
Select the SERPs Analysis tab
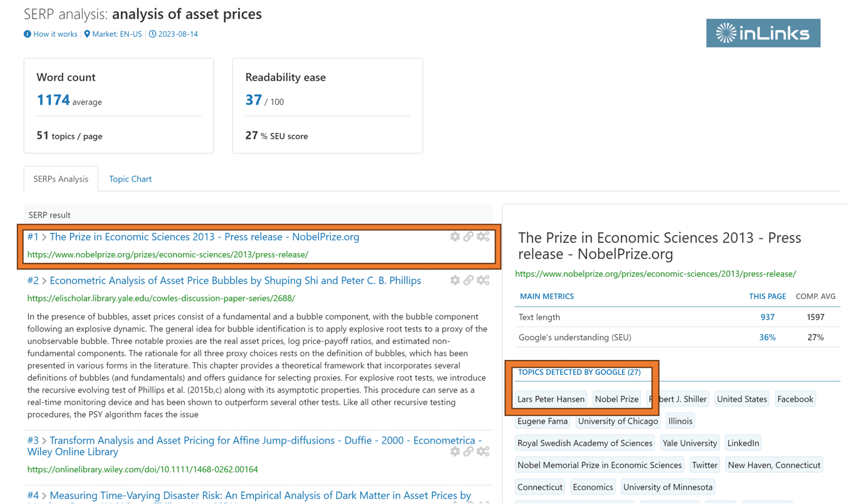pos(61,179)
